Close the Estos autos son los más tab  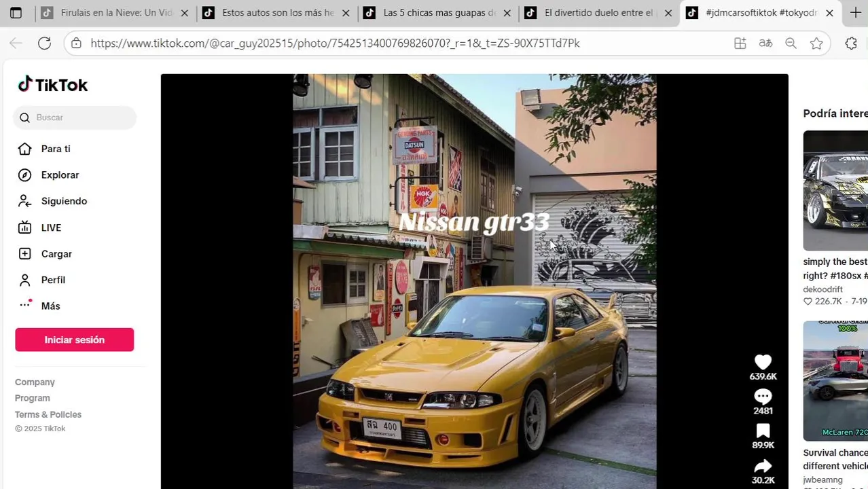(x=346, y=13)
